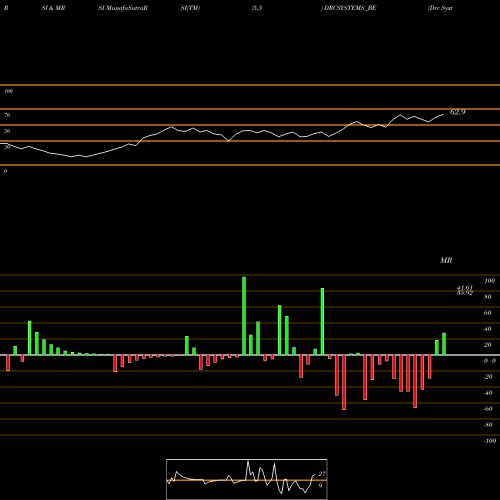The height and width of the screenshot is (500, 500).
Task: Click the "(5,5" parameter text
Action: point(257,8)
